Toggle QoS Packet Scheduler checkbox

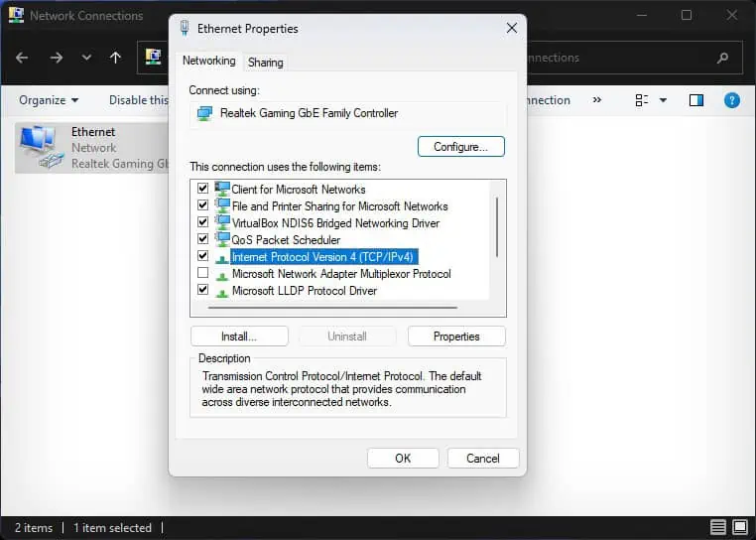pos(203,239)
